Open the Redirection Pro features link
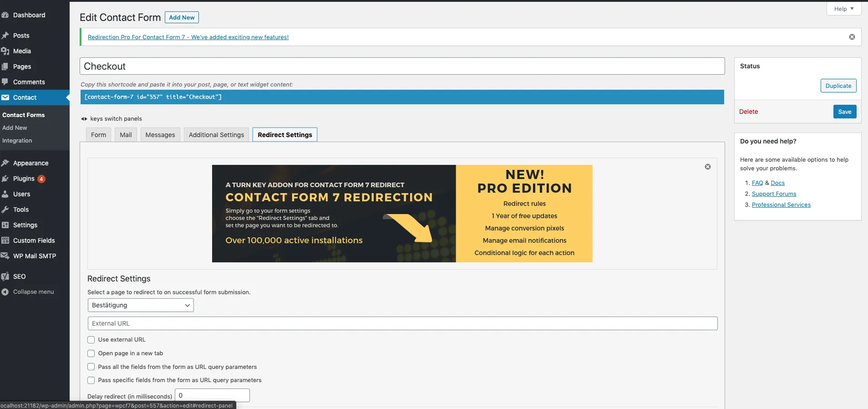The image size is (868, 409). pos(188,37)
